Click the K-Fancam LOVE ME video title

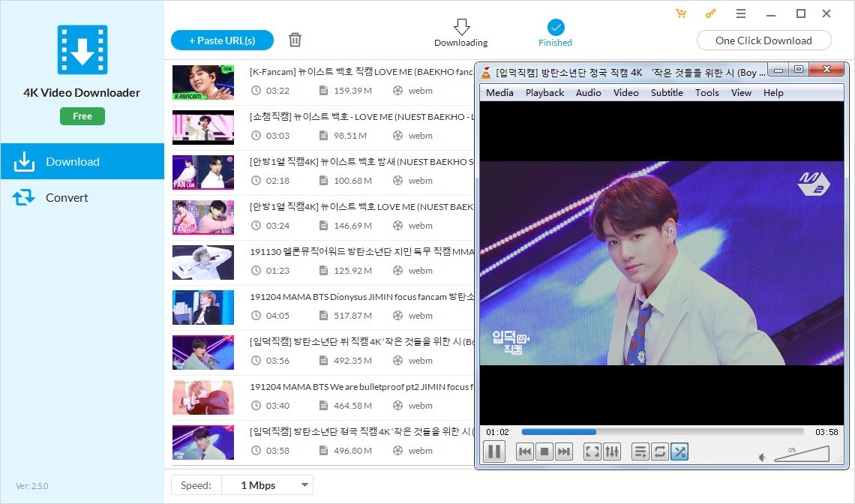tap(361, 71)
